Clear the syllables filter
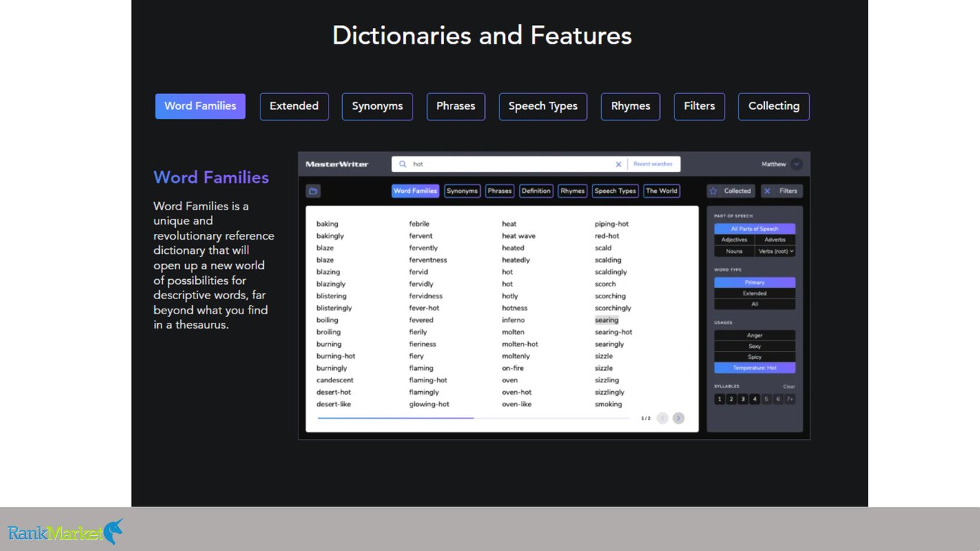The height and width of the screenshot is (551, 980). click(788, 387)
